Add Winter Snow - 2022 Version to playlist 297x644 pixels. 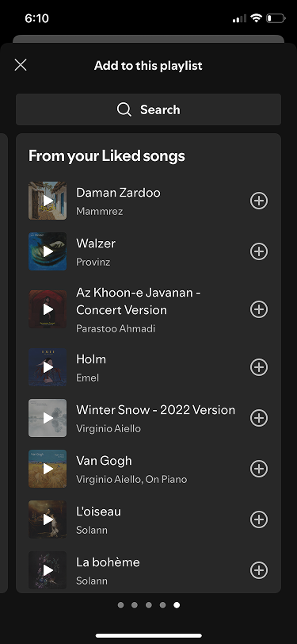[259, 418]
